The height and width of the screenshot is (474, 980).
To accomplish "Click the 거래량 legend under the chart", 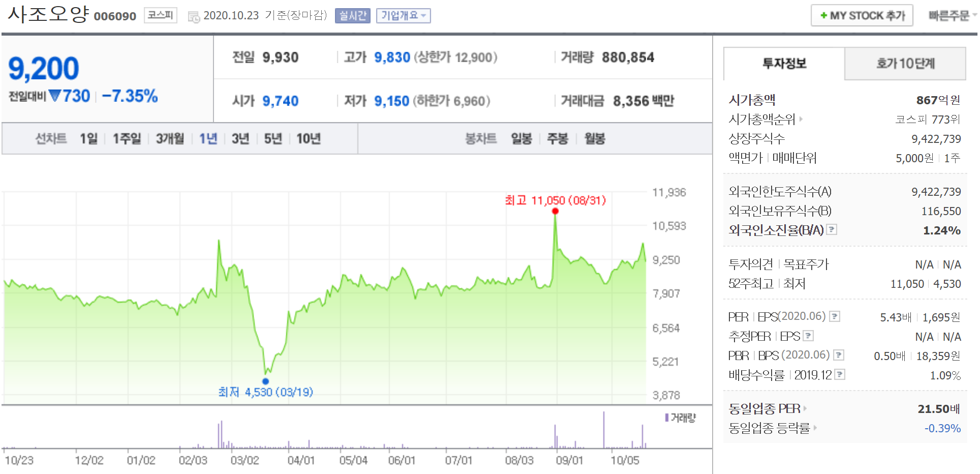I will 680,418.
